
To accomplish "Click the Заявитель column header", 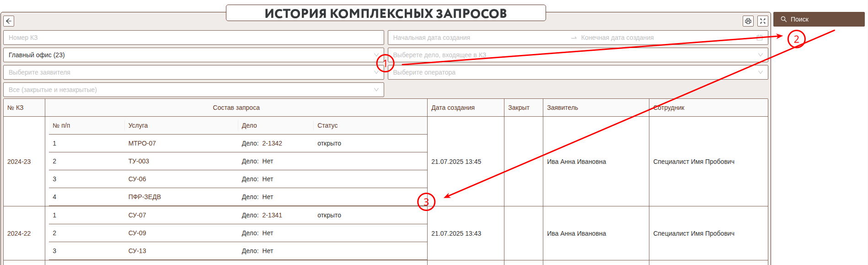I will click(x=563, y=108).
